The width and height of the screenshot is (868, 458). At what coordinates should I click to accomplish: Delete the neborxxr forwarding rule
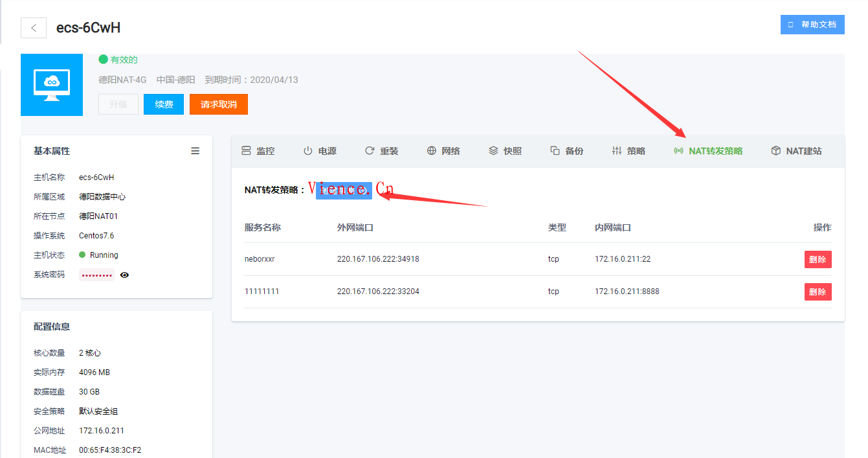[x=818, y=259]
